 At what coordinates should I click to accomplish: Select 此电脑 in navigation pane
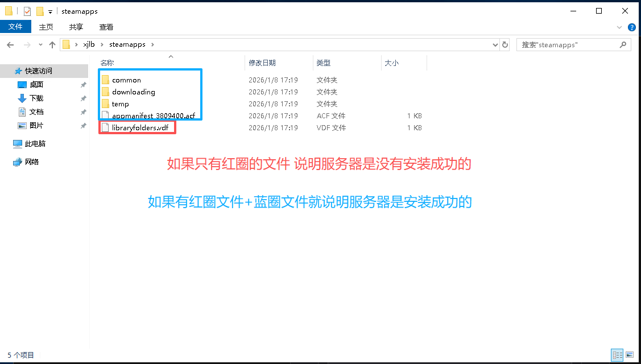point(35,144)
